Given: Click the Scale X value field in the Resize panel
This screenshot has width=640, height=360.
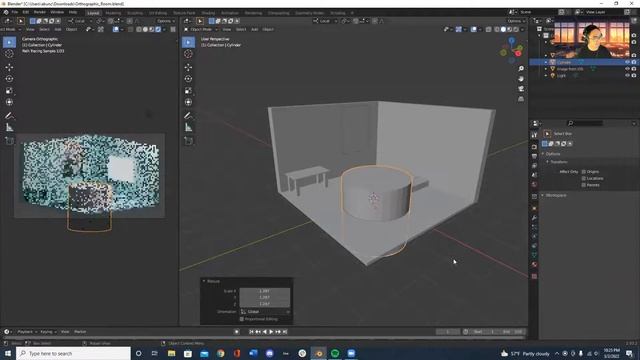Looking at the screenshot, I should pos(264,291).
